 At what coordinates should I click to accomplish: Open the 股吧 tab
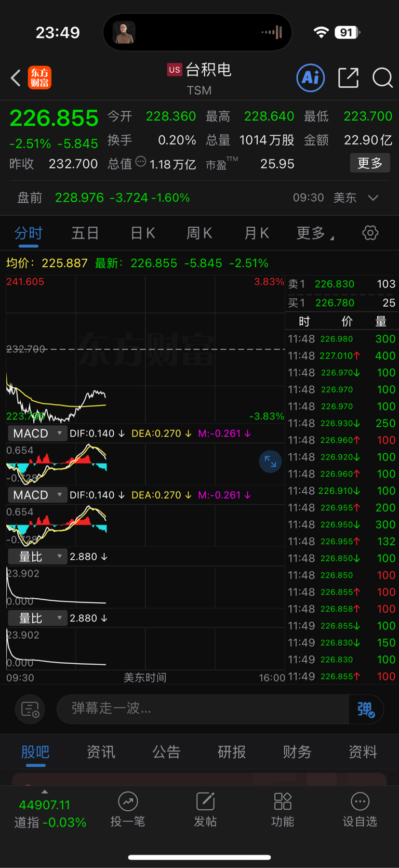[35, 752]
